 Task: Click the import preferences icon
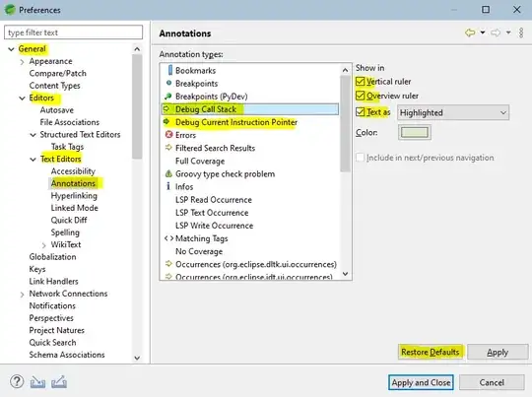pos(37,382)
